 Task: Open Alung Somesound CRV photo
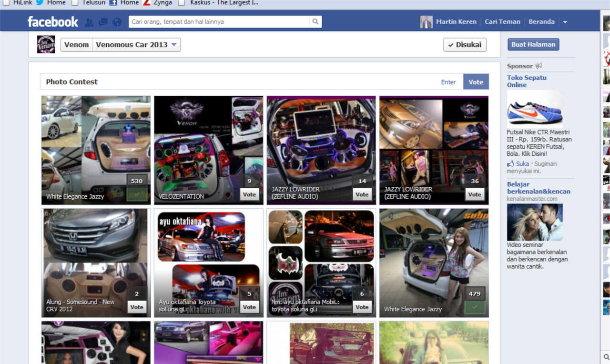[x=96, y=263]
